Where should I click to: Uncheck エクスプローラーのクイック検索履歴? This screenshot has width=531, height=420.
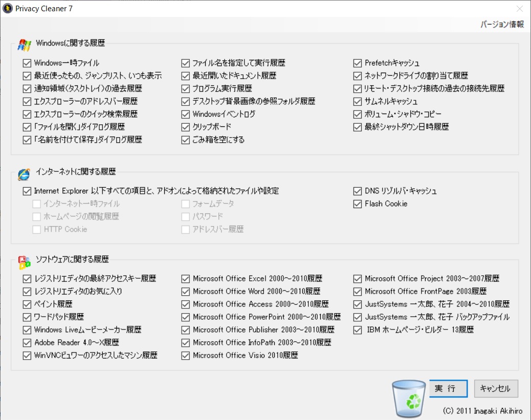[27, 114]
